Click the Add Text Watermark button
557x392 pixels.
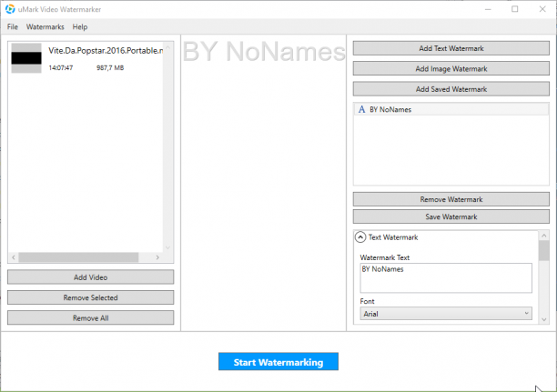[451, 48]
